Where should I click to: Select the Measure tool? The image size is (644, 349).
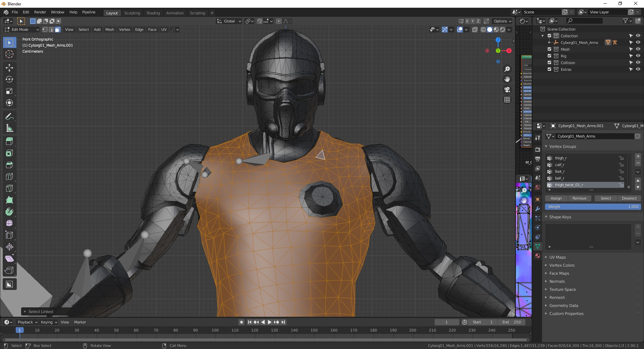(9, 128)
